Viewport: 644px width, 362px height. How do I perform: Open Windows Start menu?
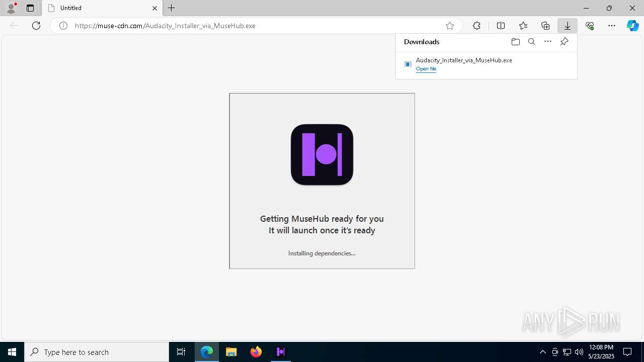click(12, 352)
